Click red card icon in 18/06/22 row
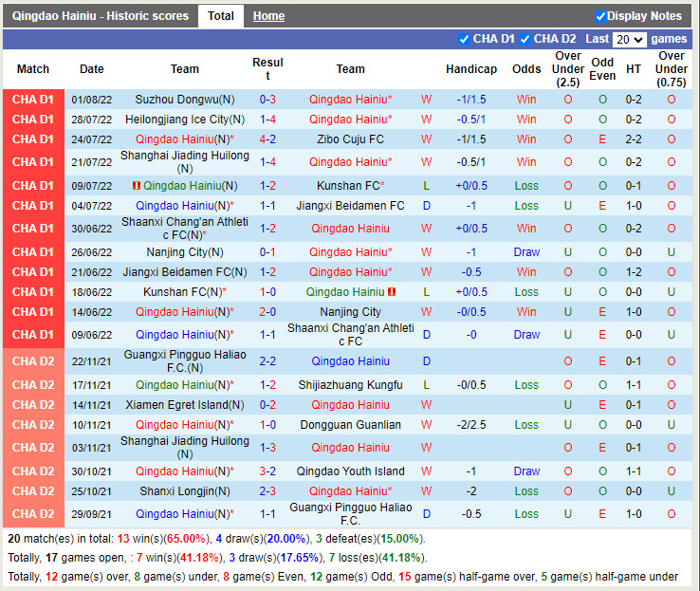This screenshot has height=591, width=700. [x=392, y=292]
